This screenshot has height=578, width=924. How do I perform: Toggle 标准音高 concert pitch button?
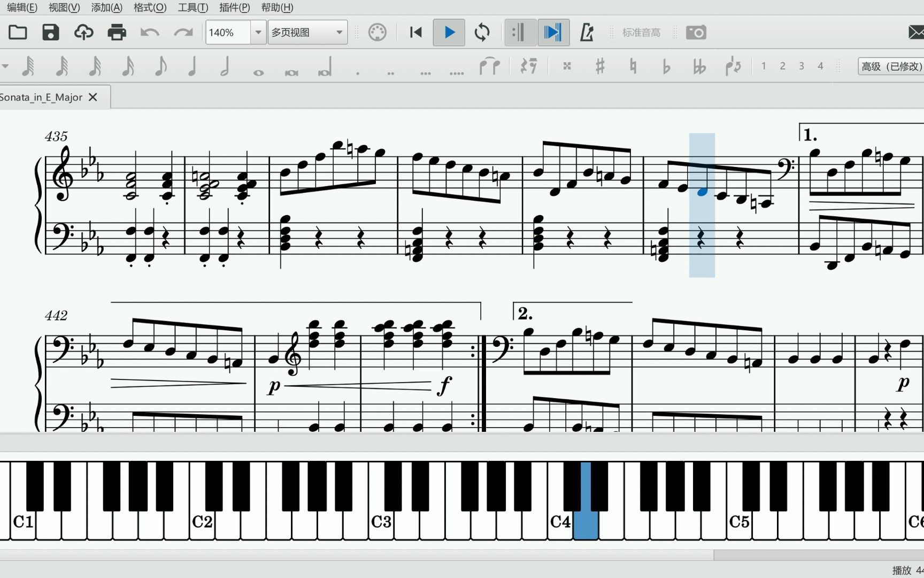click(x=641, y=33)
